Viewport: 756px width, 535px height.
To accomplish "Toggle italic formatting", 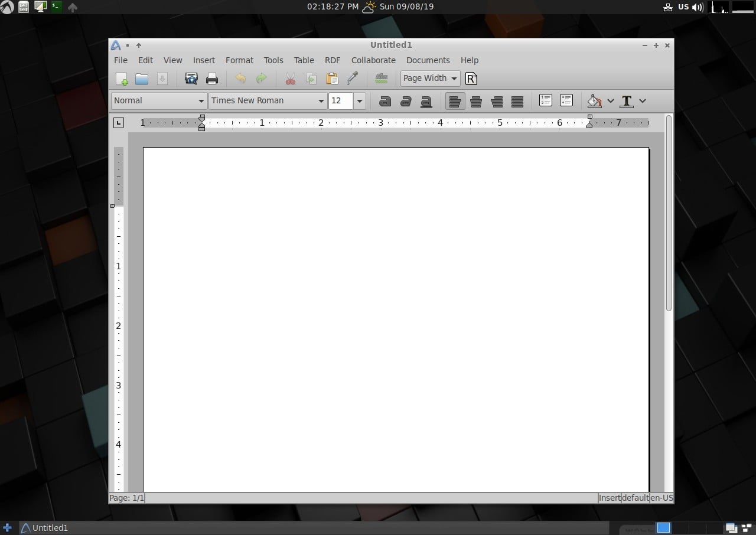I will pos(406,102).
